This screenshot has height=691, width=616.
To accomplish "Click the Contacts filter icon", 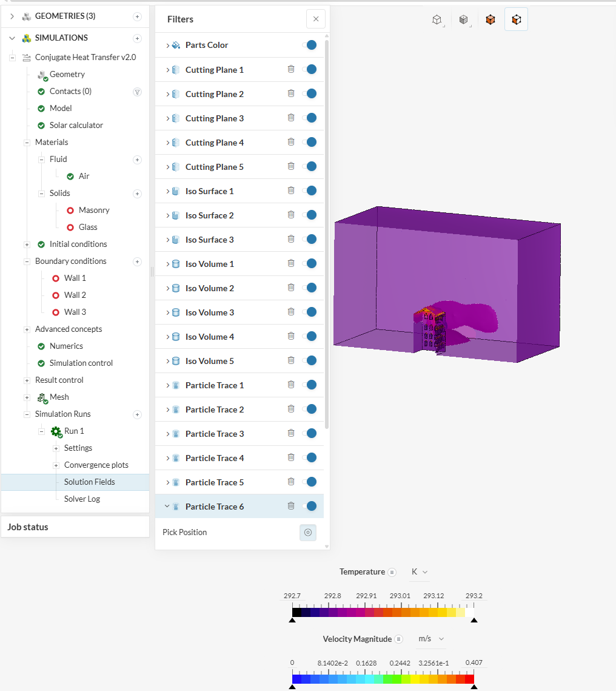I will pyautogui.click(x=138, y=92).
